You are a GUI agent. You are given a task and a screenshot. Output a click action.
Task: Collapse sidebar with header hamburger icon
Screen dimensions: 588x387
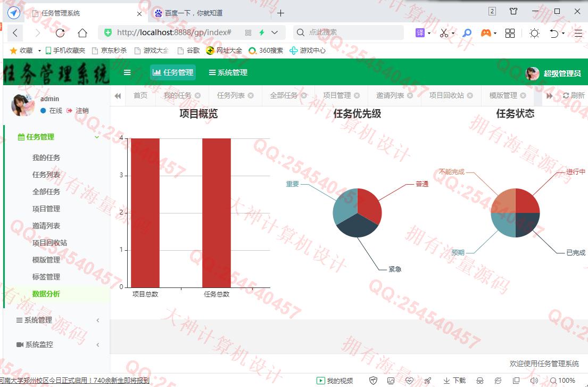(127, 72)
